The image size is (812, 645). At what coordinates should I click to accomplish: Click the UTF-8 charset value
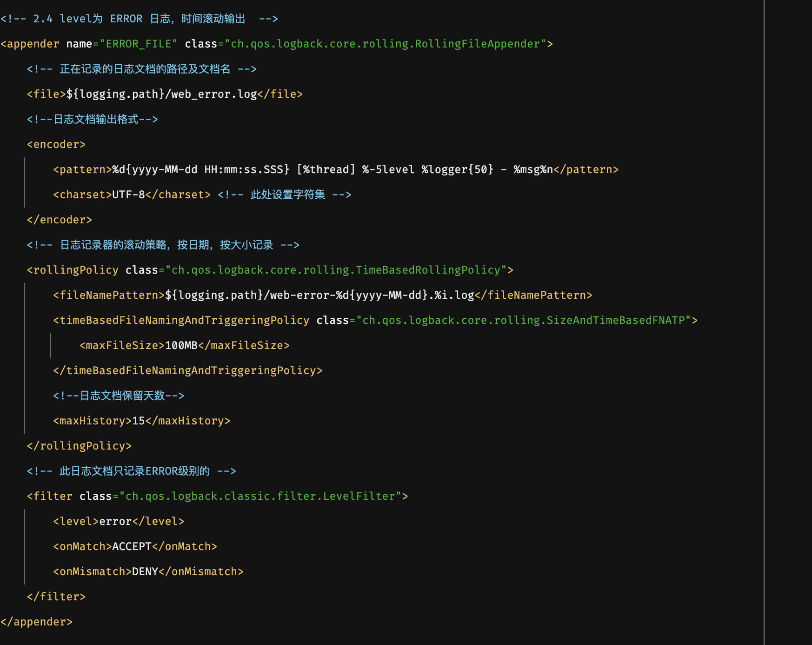(129, 195)
